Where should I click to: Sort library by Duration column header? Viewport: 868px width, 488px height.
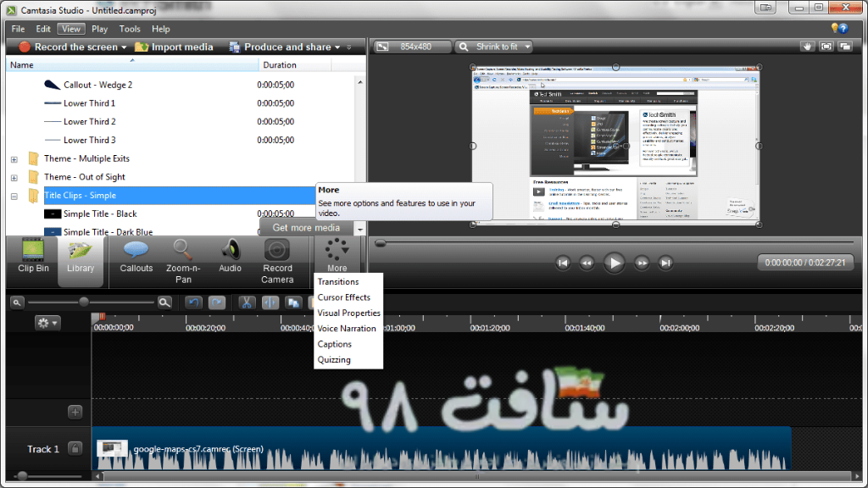coord(294,64)
